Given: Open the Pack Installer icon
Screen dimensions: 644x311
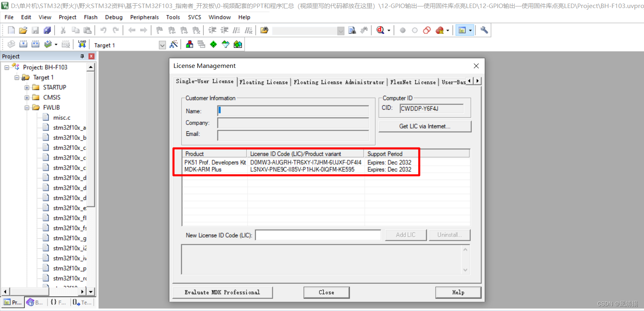Looking at the screenshot, I should point(238,44).
